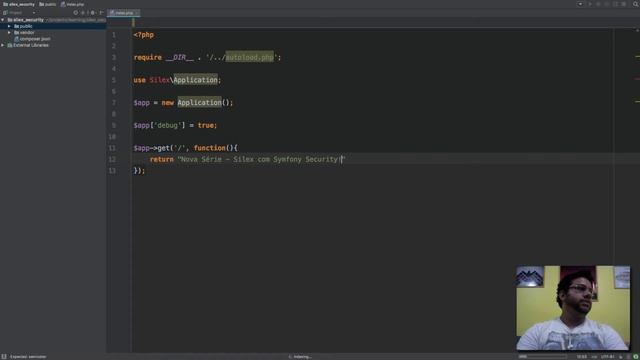Click the green inspection status icon
Screen dimensions: 640x360
[636, 357]
